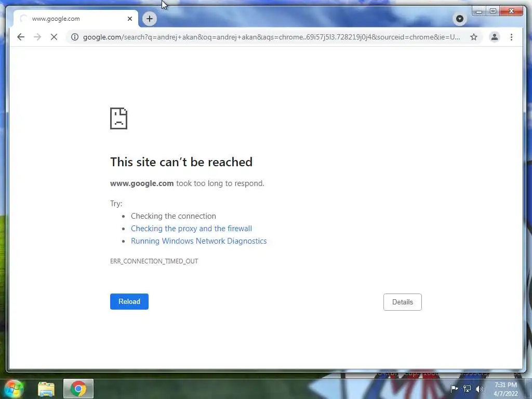Bookmark this page with the star icon
Screen dimensions: 532x399
click(474, 37)
